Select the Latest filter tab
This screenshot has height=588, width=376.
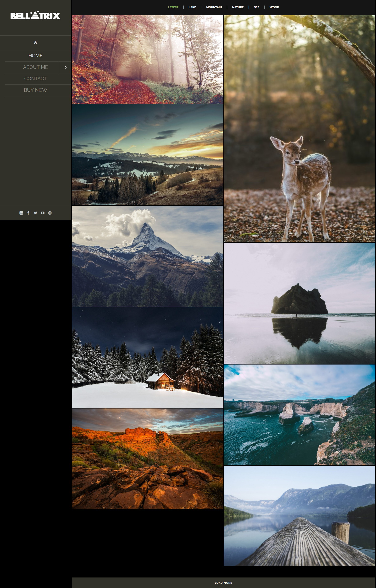tap(173, 7)
